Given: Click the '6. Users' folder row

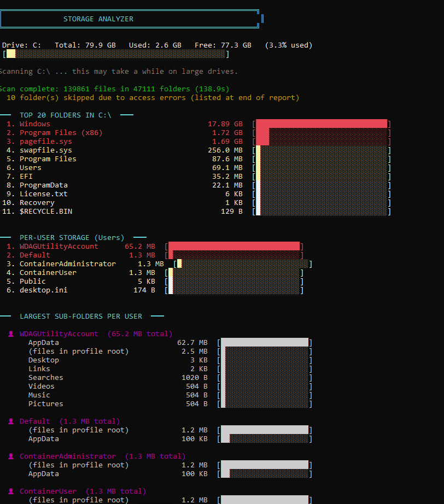Looking at the screenshot, I should tap(196, 167).
